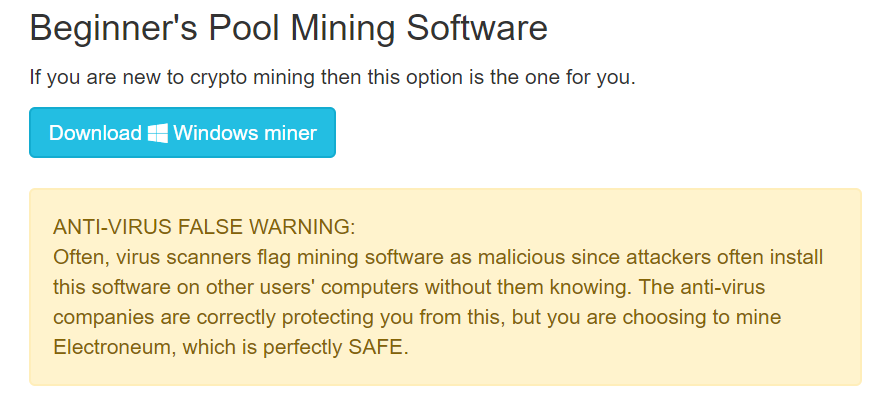
Task: Click the word "Beginner's" in the page heading
Action: [x=114, y=30]
